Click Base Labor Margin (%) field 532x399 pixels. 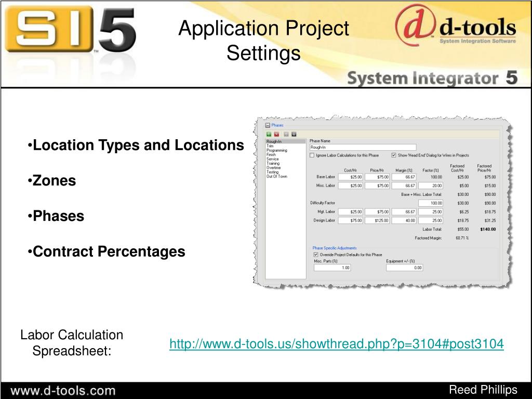coord(404,177)
